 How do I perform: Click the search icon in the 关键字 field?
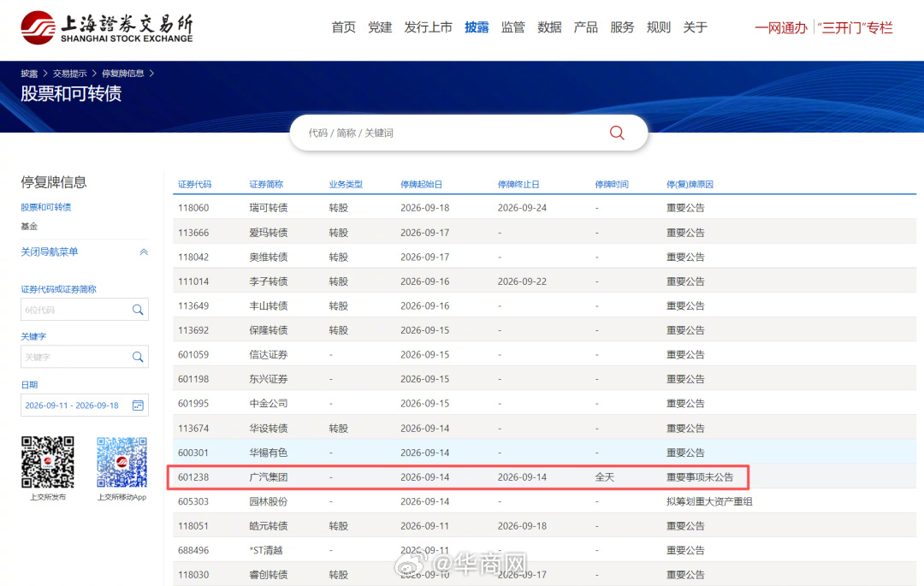point(137,357)
